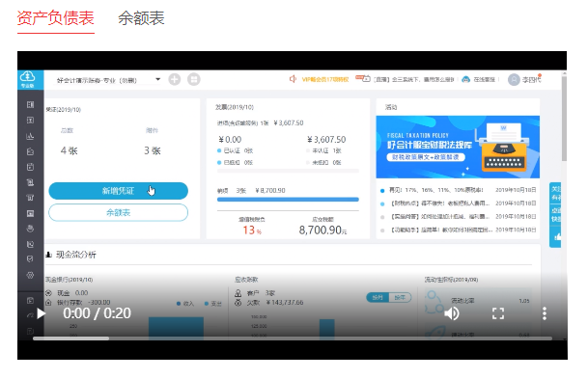Click the outlined 余额表 button
Image resolution: width=588 pixels, height=379 pixels.
pyautogui.click(x=118, y=213)
